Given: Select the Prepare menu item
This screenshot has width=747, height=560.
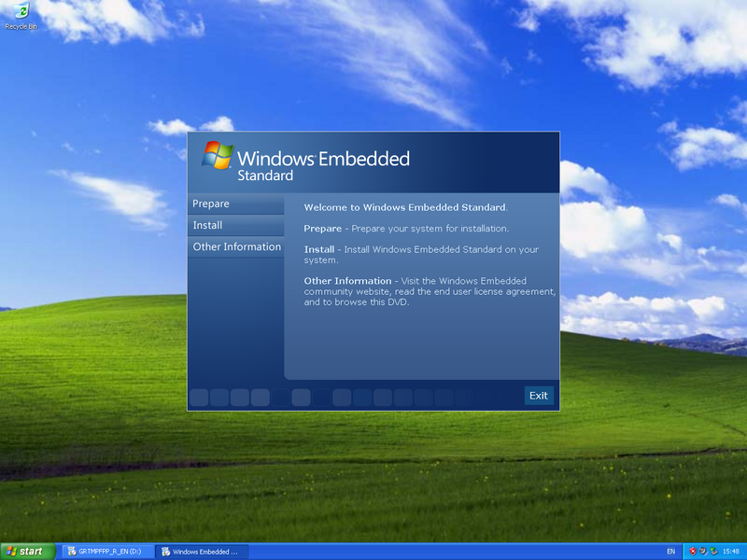Looking at the screenshot, I should pyautogui.click(x=235, y=203).
